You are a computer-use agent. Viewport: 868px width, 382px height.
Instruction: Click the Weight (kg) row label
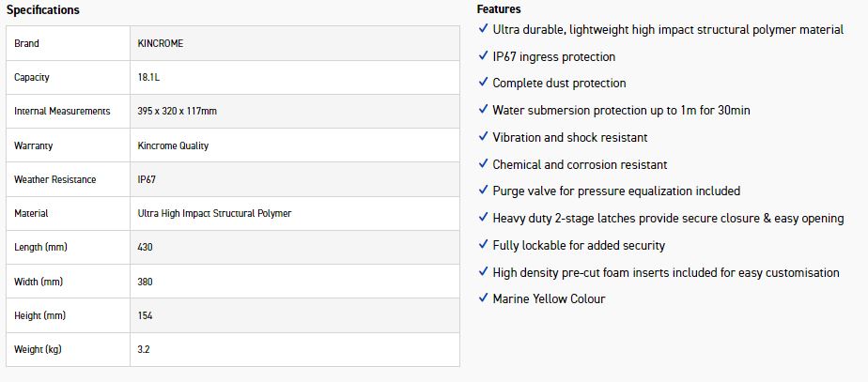[37, 349]
